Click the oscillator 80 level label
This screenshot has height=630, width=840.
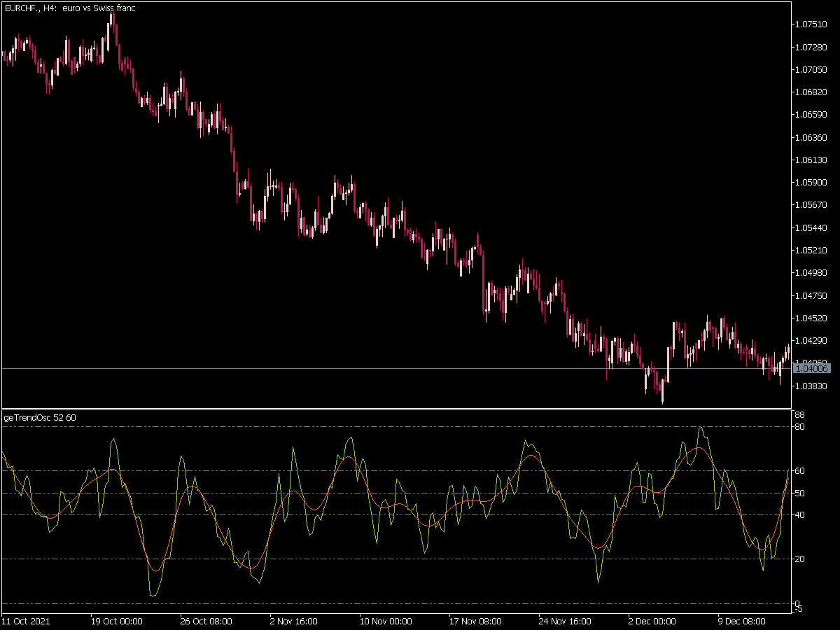pos(800,427)
